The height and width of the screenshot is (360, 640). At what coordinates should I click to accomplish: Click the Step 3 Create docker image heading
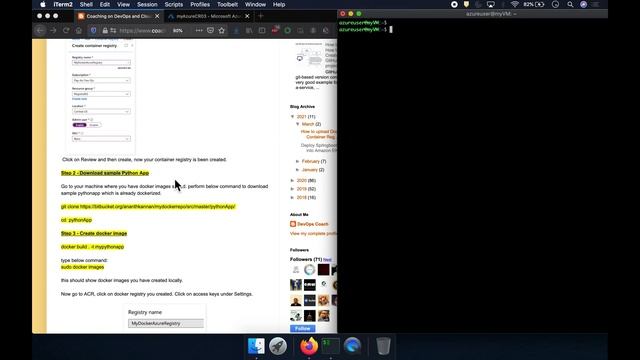click(x=94, y=233)
